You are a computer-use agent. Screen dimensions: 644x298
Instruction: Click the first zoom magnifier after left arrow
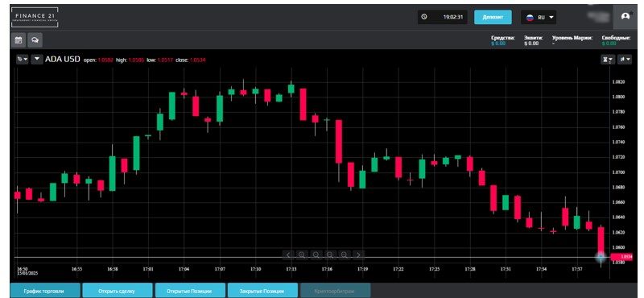coord(302,255)
